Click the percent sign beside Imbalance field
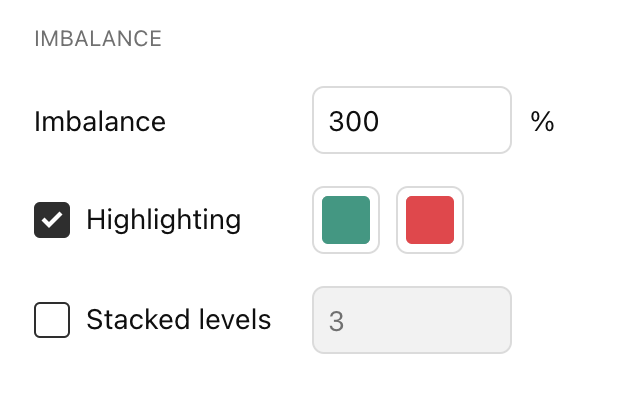 point(542,121)
